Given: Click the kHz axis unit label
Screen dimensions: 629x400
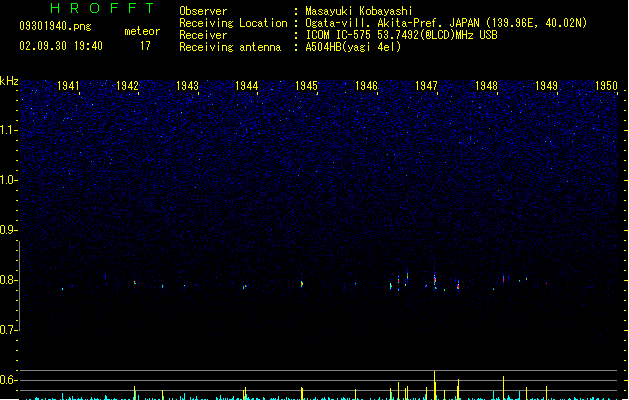Looking at the screenshot, I should [9, 81].
